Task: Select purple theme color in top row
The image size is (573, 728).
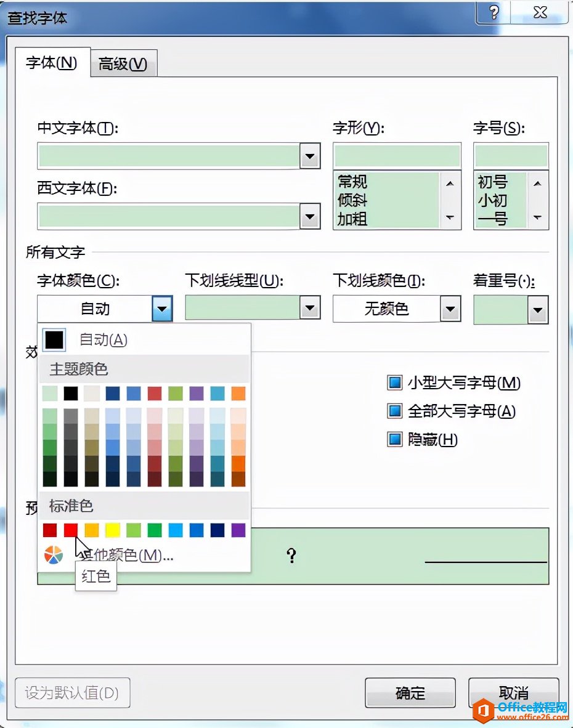Action: click(197, 393)
